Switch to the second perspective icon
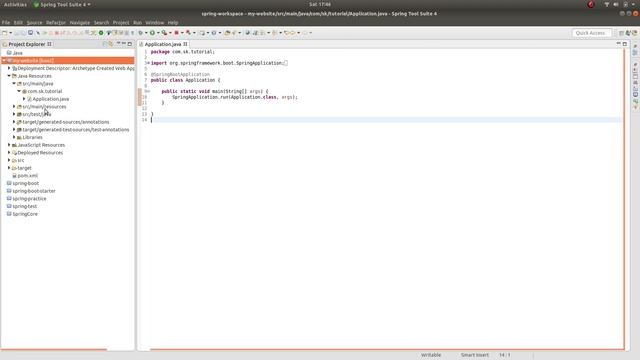 click(x=628, y=33)
